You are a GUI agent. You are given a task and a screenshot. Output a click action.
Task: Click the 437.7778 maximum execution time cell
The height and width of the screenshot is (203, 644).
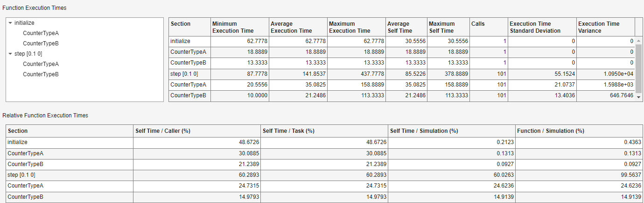[x=356, y=74]
